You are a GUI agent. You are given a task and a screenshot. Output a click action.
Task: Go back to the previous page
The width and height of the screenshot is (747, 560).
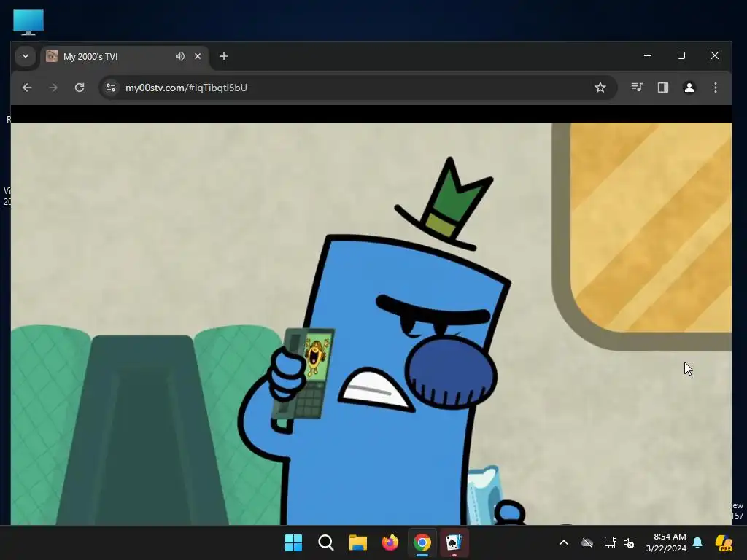pos(27,87)
